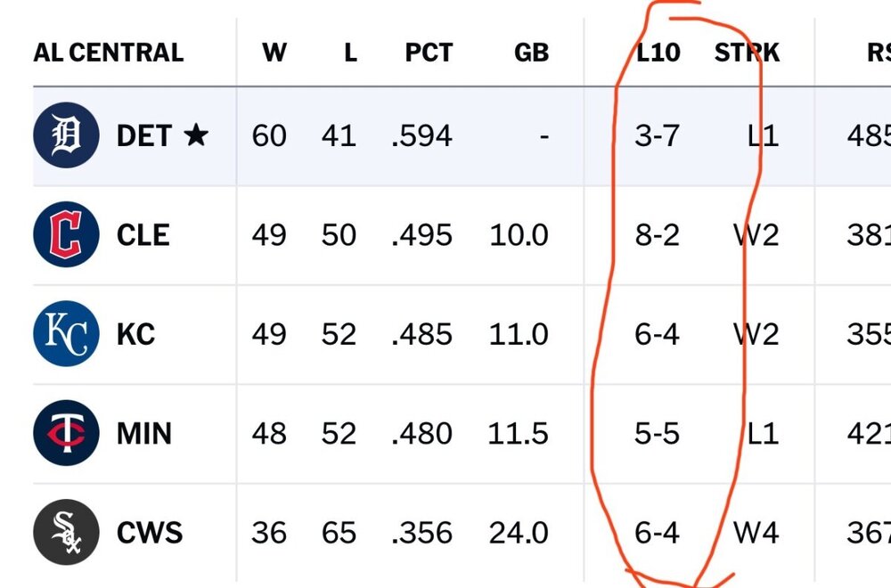This screenshot has height=588, width=891.
Task: Open the KC team name link
Action: pos(135,334)
